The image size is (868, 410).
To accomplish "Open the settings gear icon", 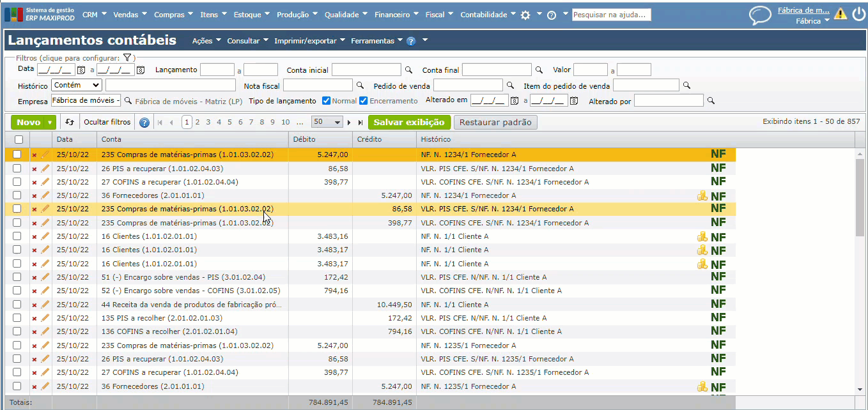I will (525, 15).
